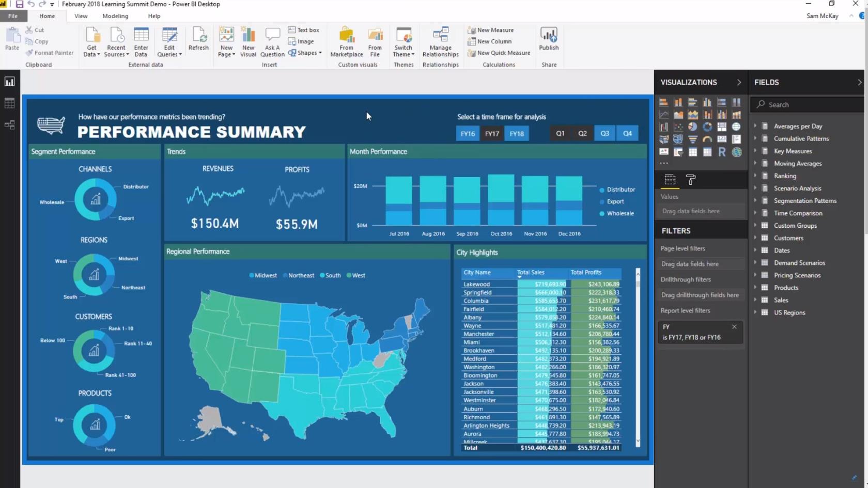The width and height of the screenshot is (868, 488).
Task: Click City Highlights table scrollbar
Action: pyautogui.click(x=638, y=356)
